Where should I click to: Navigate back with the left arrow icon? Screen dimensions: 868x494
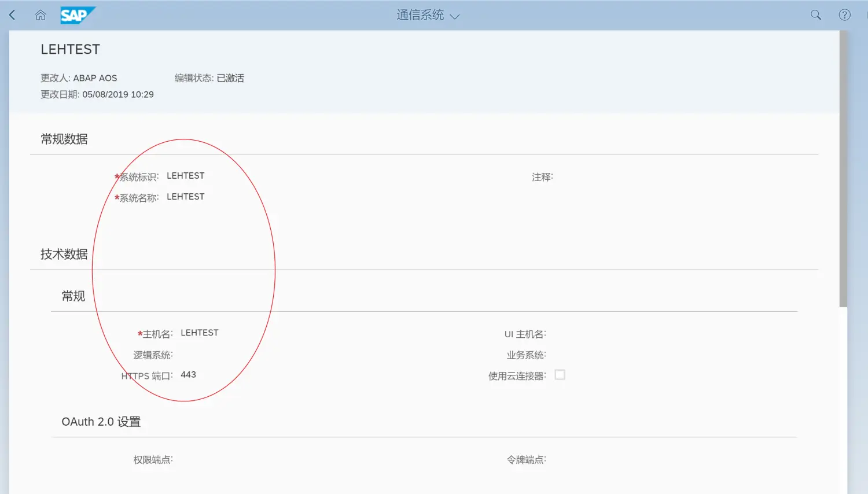click(x=12, y=14)
